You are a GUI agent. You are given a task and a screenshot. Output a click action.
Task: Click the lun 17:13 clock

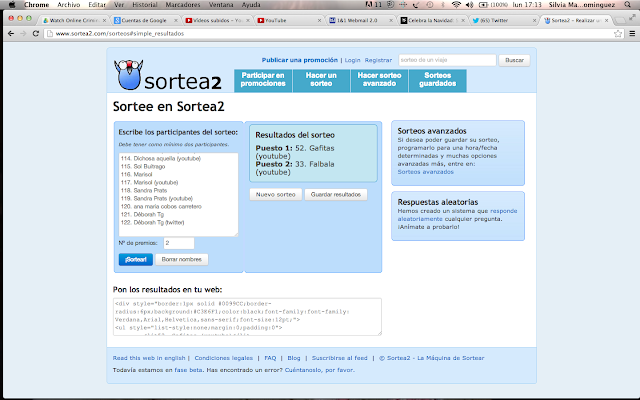(527, 4)
